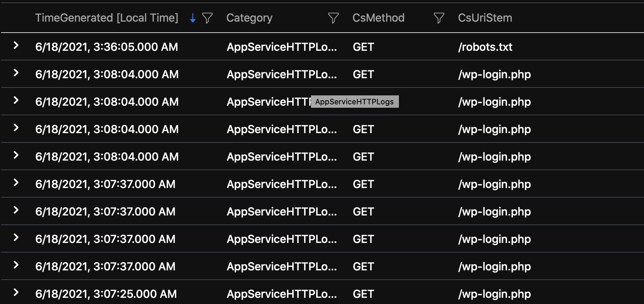This screenshot has height=304, width=644.
Task: Expand the topmost 3:07:37.000 AM row
Action: (x=16, y=183)
